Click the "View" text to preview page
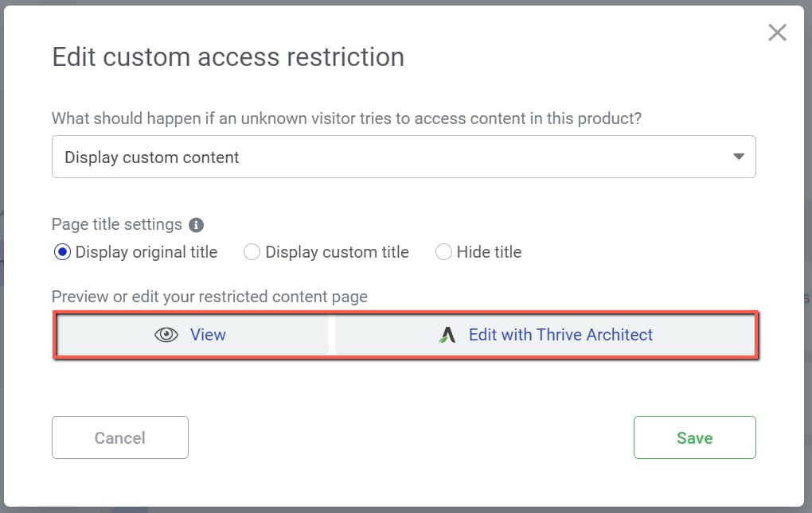 [x=208, y=335]
